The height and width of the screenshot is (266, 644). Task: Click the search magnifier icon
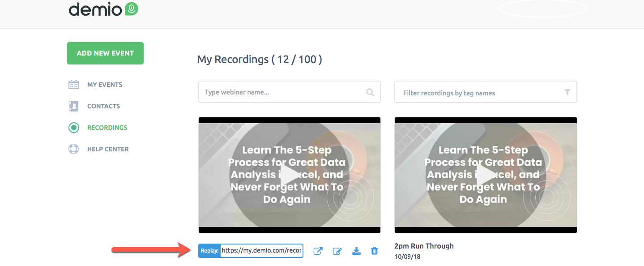tap(370, 92)
